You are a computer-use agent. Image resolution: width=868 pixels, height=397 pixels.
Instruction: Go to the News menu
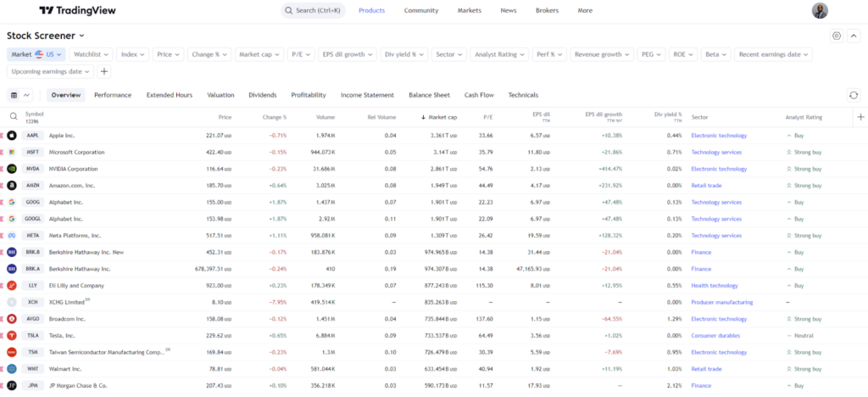509,10
